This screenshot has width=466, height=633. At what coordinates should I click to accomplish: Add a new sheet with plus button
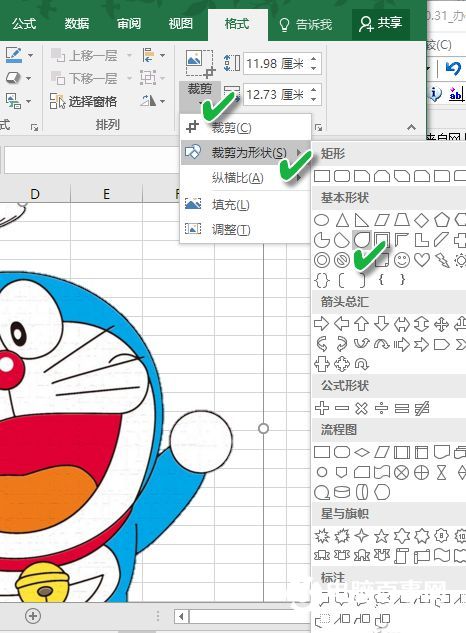pos(33,616)
